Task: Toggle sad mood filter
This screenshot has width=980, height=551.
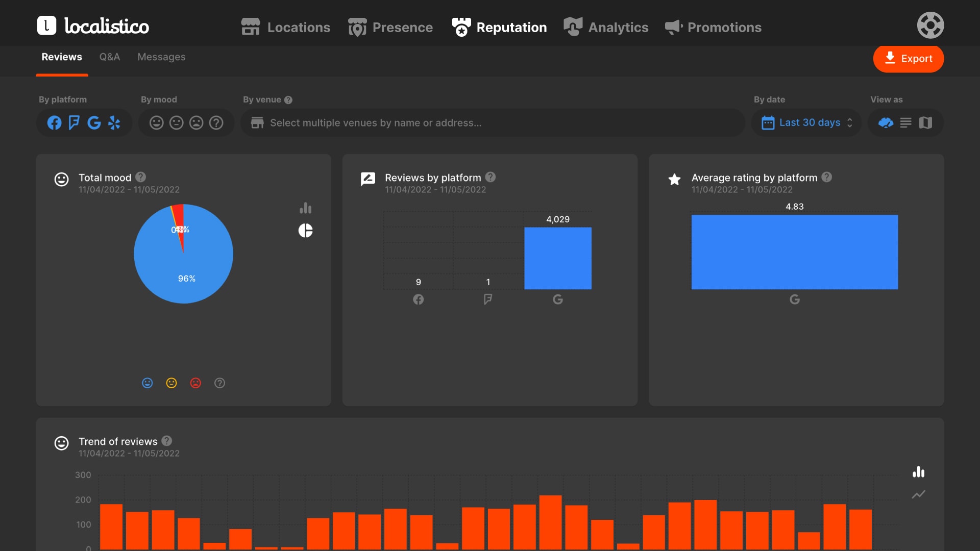Action: tap(196, 123)
